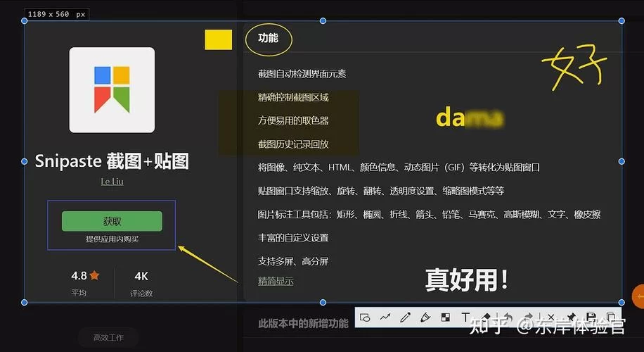The height and width of the screenshot is (352, 644).
Task: Select the mosaic blur tool
Action: click(446, 318)
